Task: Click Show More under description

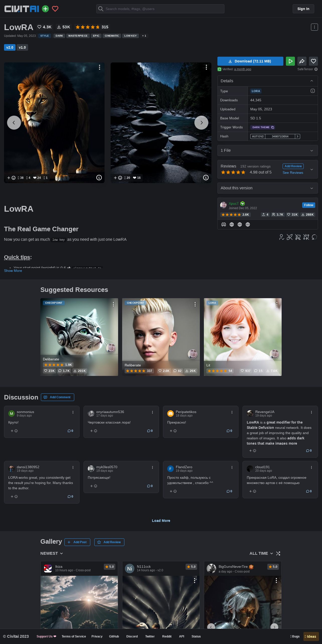Action: [x=13, y=271]
